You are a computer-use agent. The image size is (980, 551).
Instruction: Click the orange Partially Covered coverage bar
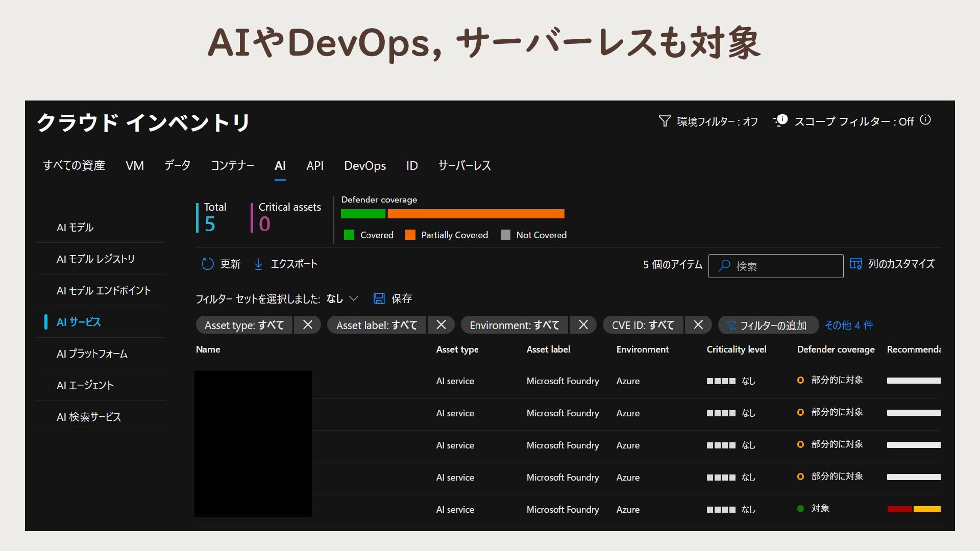pos(476,214)
